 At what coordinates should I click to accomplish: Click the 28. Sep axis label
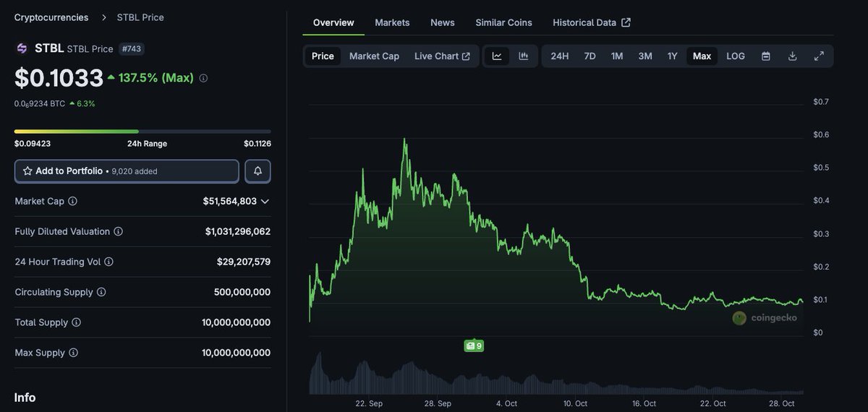coord(438,403)
